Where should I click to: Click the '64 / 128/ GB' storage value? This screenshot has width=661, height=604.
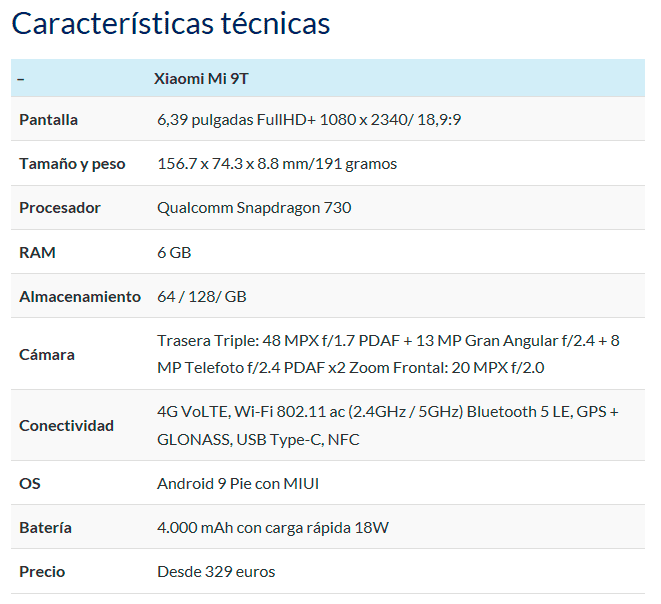tap(202, 297)
